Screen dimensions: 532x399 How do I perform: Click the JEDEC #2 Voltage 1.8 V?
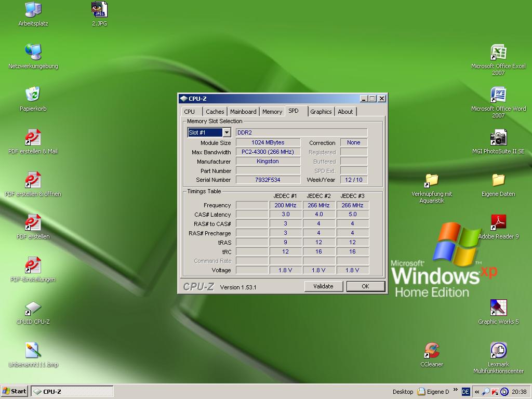[x=318, y=270]
